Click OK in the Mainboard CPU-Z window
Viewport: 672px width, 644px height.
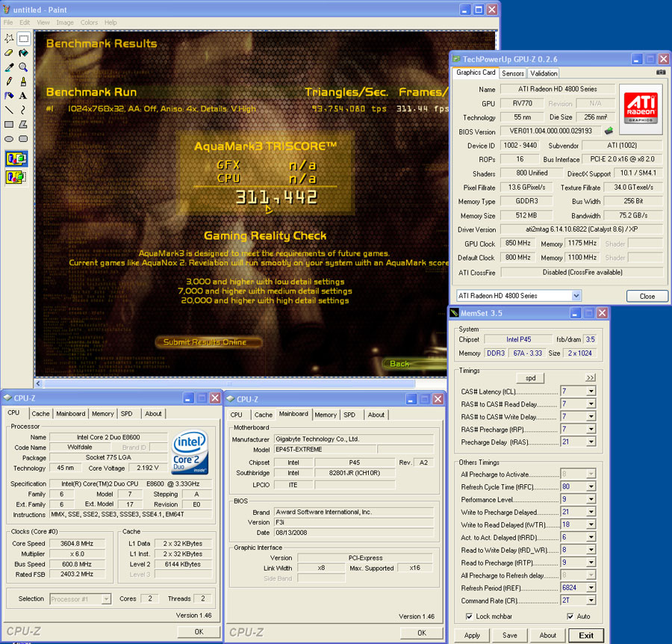pos(422,633)
